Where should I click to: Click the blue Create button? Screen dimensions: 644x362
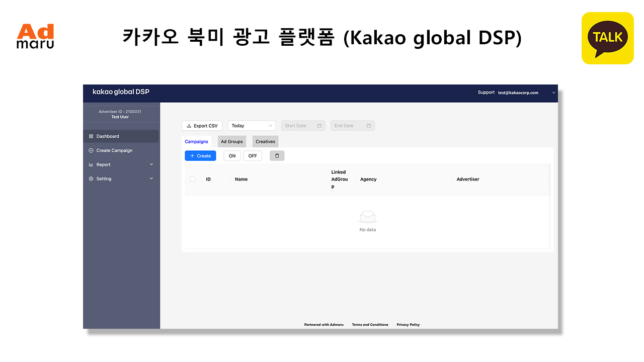click(200, 156)
